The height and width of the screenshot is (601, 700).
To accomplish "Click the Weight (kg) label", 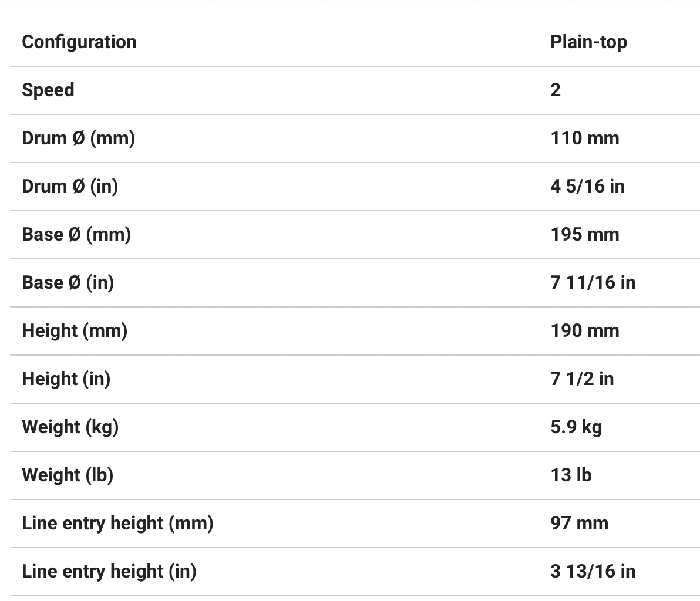I will (x=70, y=427).
